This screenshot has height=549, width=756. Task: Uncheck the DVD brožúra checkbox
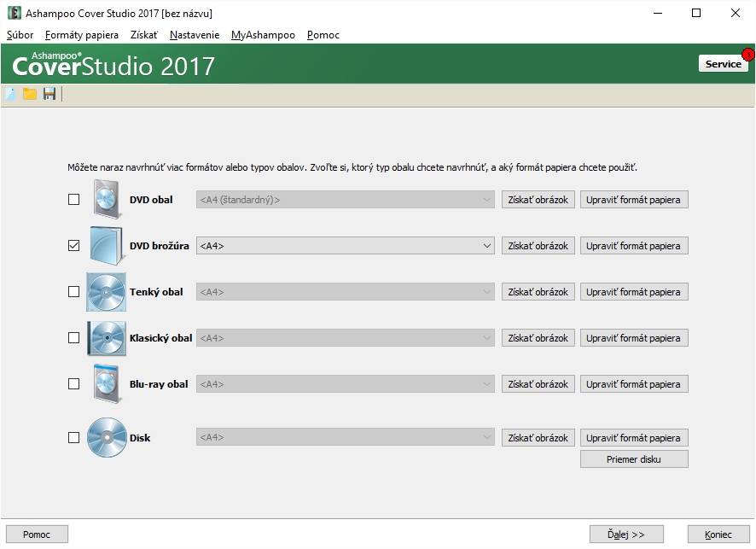coord(73,246)
